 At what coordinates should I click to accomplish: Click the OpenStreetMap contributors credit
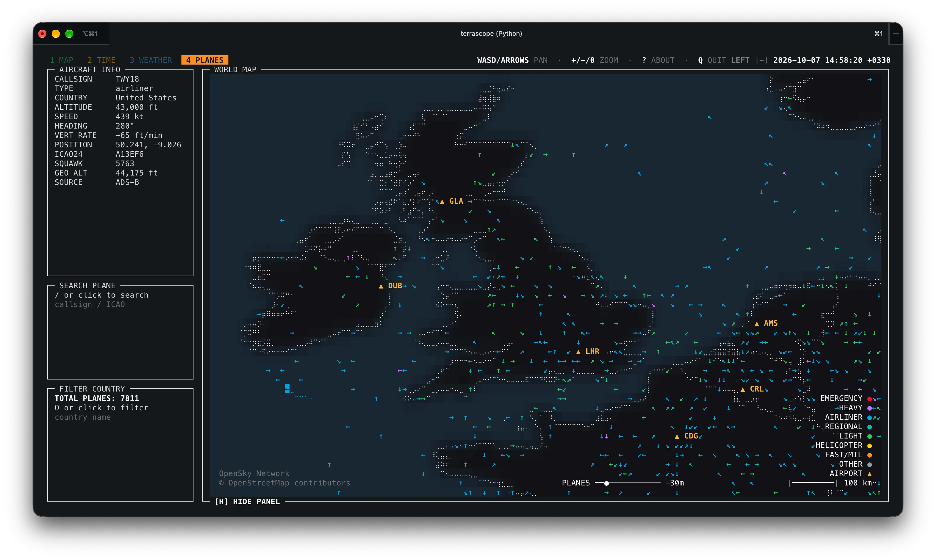[x=284, y=483]
